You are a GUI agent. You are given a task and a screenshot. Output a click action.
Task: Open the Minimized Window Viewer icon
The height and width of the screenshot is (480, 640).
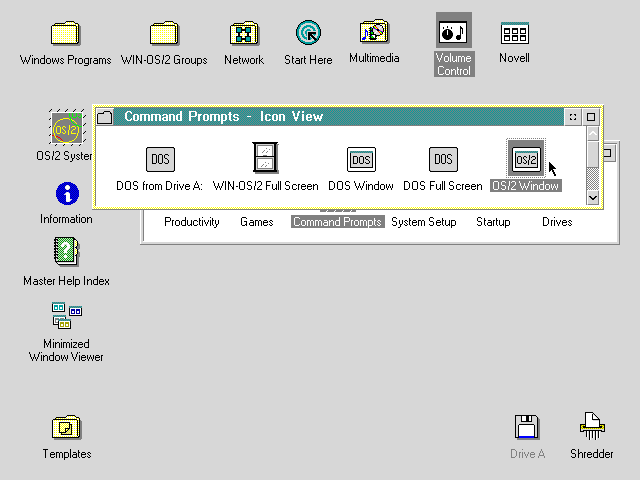[x=67, y=316]
